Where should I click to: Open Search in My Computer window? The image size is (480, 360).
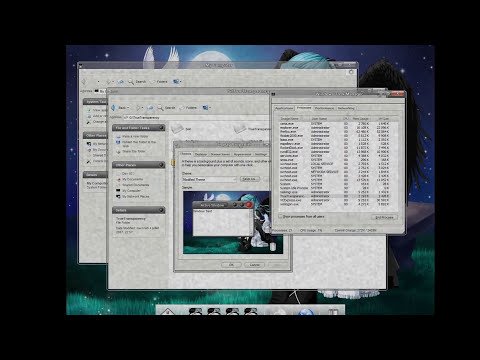tap(137, 81)
